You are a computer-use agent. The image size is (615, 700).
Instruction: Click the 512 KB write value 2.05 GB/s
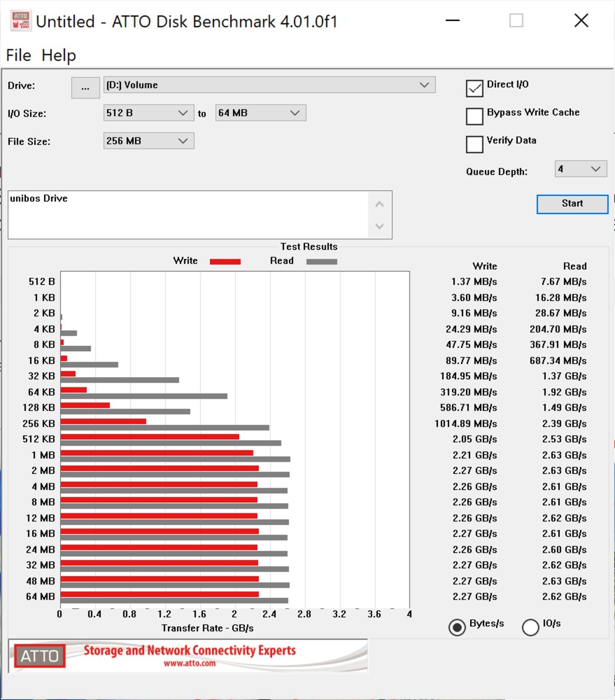(475, 439)
